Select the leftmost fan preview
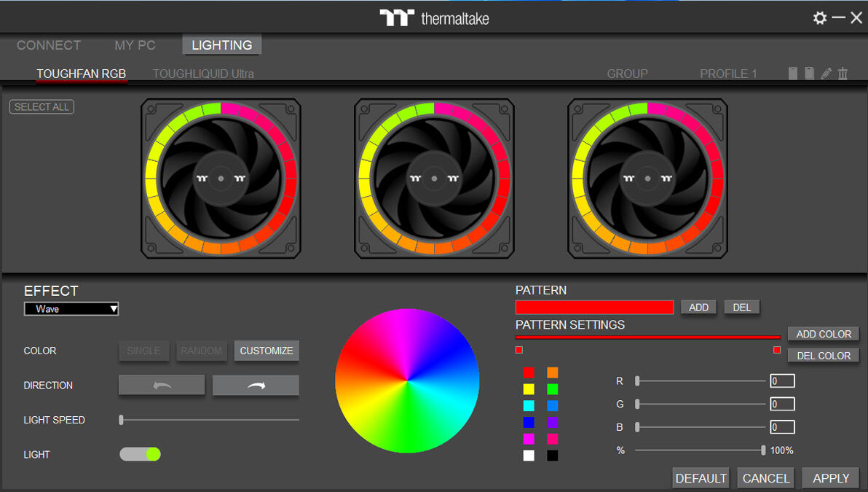 (x=221, y=179)
